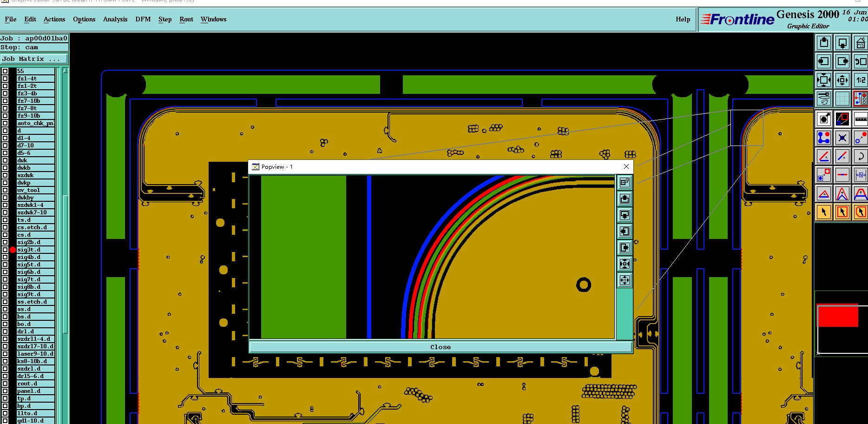
Task: Select the delete intersection X tool
Action: point(842,138)
